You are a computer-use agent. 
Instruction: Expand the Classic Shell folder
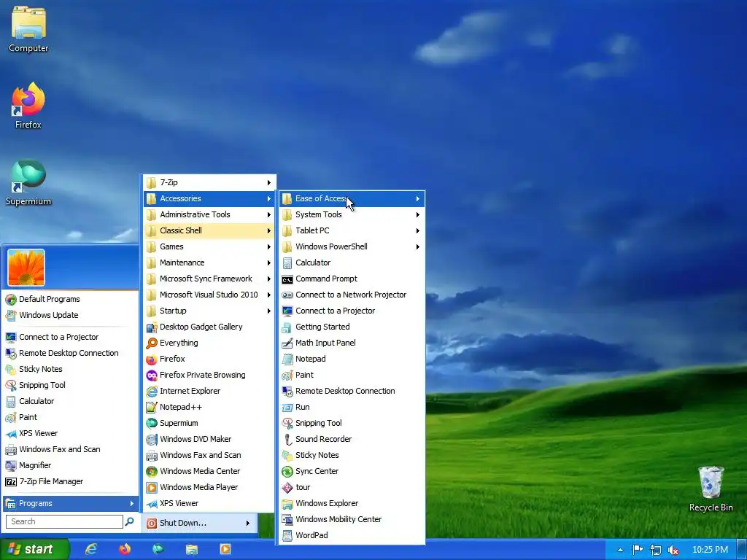click(209, 230)
